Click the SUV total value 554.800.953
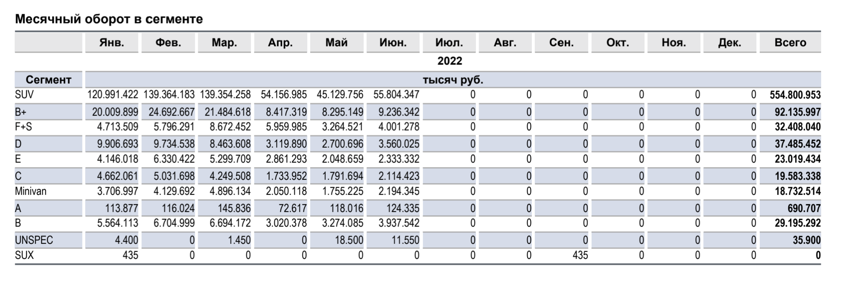Image resolution: width=868 pixels, height=292 pixels. point(795,95)
